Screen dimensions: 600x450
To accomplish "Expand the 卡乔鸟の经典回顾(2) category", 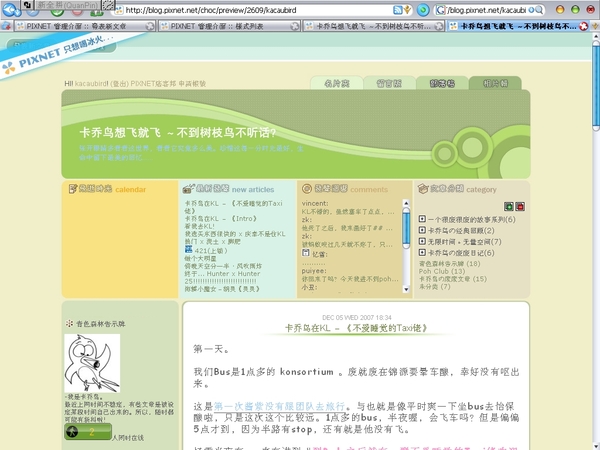I will (x=422, y=230).
